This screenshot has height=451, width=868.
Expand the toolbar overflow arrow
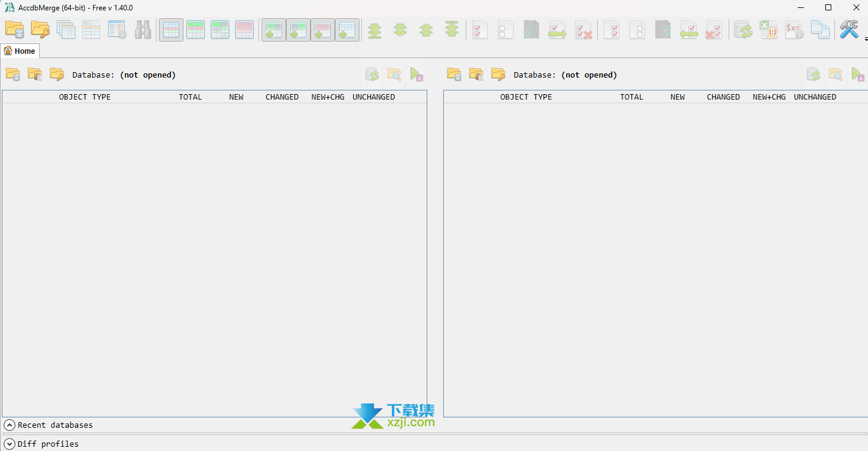click(x=866, y=39)
